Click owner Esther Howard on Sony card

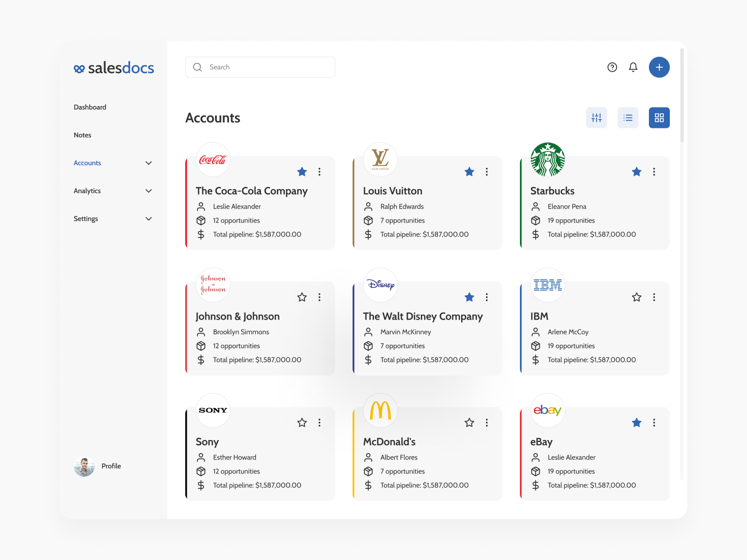pos(235,457)
